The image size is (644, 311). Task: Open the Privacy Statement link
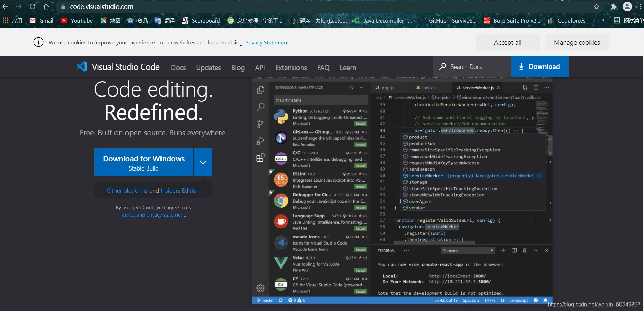pos(267,42)
